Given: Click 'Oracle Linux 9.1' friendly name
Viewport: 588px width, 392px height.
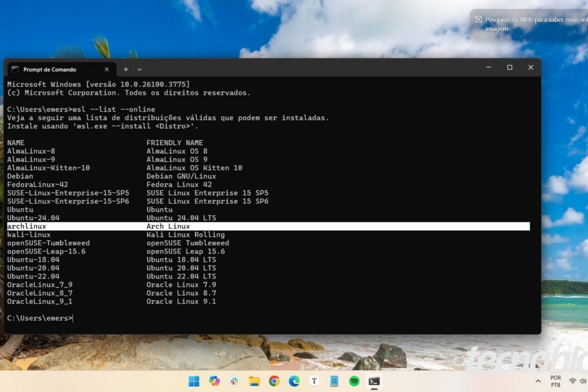Looking at the screenshot, I should point(181,301).
